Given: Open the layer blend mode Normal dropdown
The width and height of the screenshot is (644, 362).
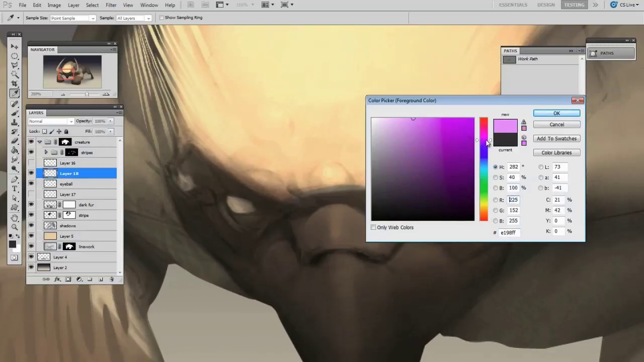Looking at the screenshot, I should tap(51, 121).
